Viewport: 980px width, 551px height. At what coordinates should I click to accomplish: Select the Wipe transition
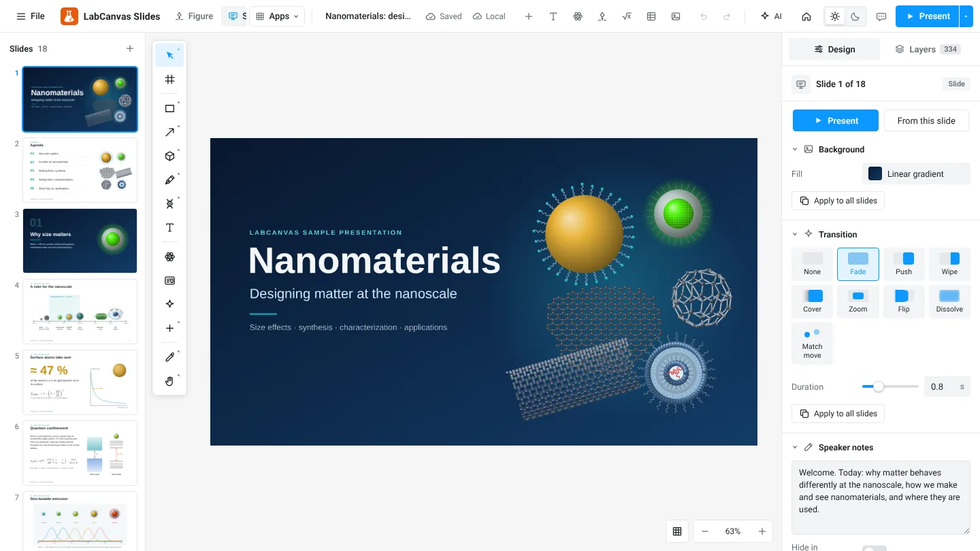tap(949, 264)
